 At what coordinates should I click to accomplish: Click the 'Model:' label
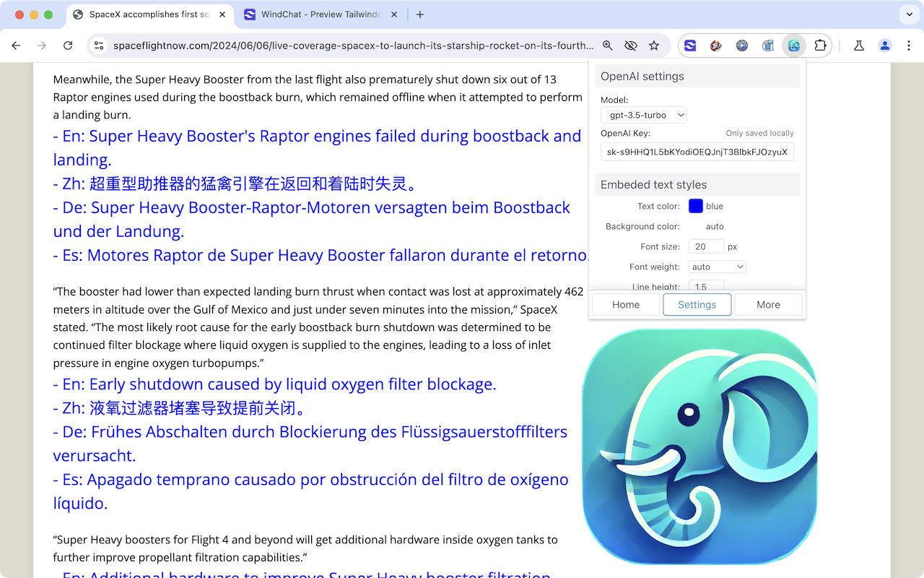(614, 100)
